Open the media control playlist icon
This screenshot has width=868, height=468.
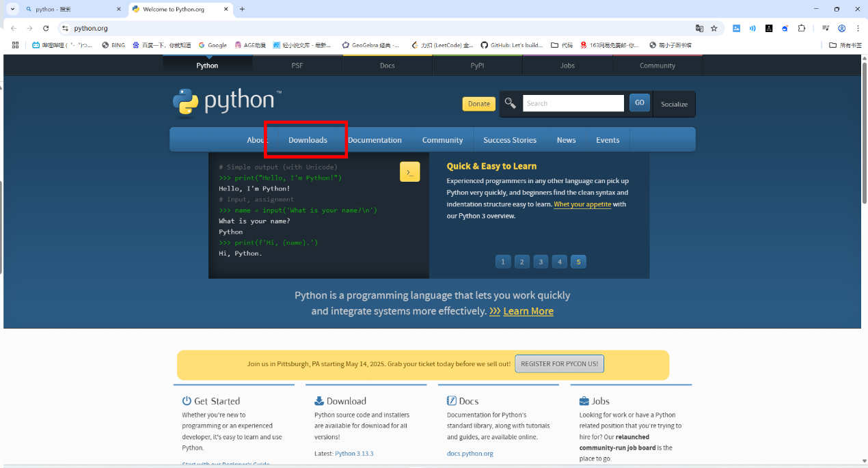coord(826,28)
